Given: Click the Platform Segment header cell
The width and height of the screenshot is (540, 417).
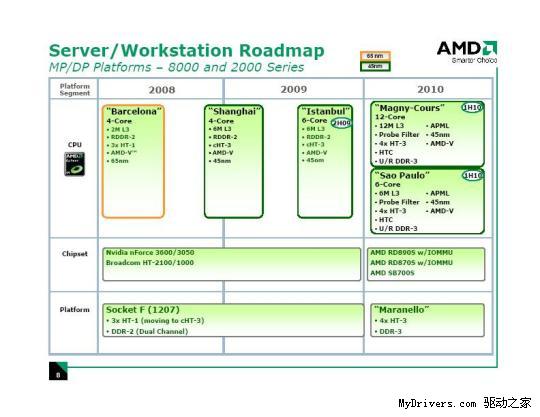Looking at the screenshot, I should (74, 89).
